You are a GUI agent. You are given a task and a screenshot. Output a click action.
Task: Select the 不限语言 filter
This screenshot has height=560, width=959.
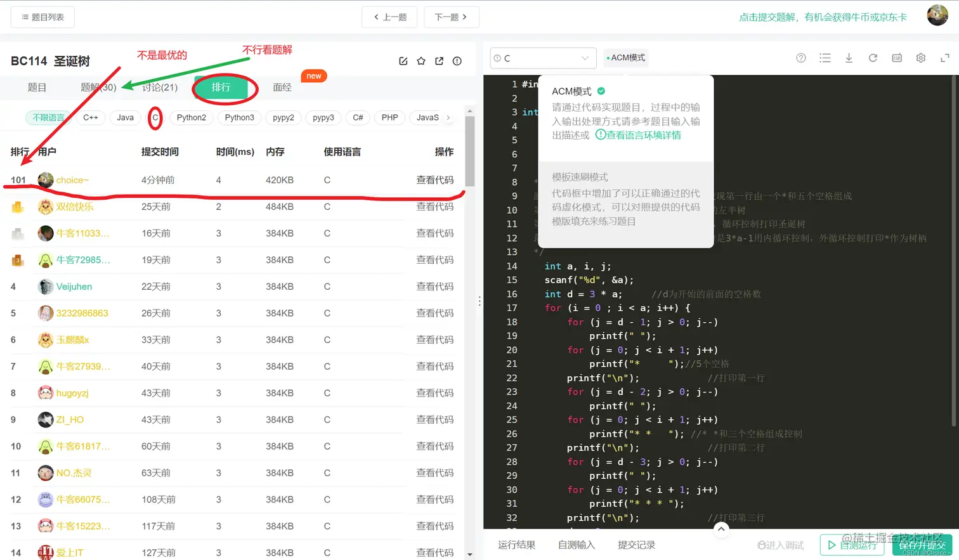tap(48, 117)
